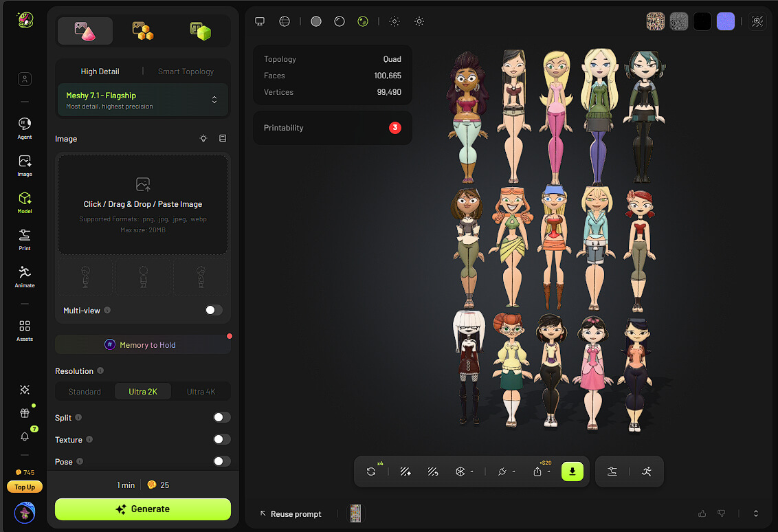Select the Ultra 4K resolution option
This screenshot has width=778, height=532.
pos(201,392)
